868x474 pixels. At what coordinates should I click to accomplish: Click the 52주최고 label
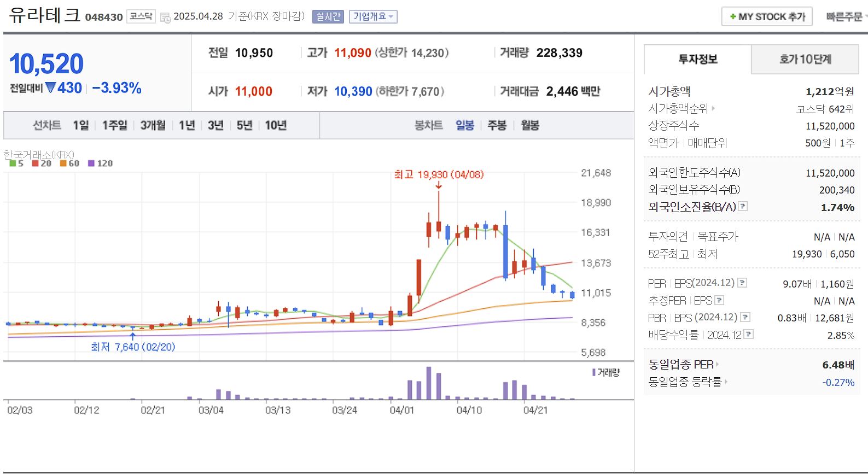668,254
